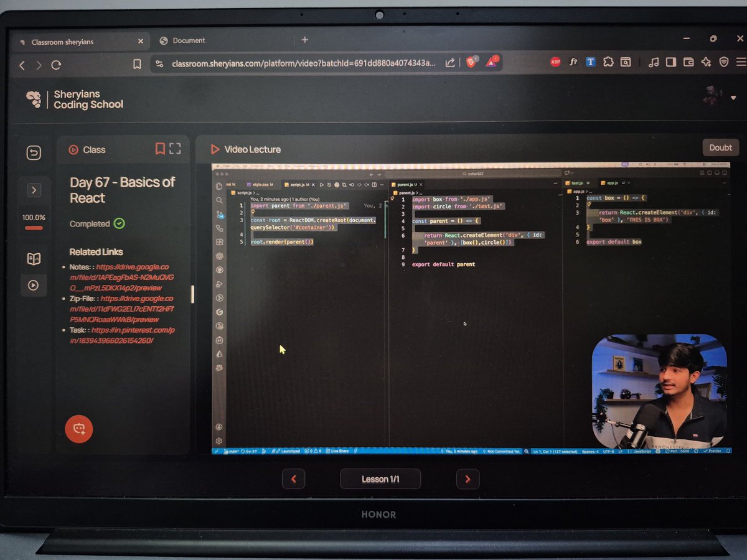This screenshot has height=560, width=747.
Task: Go back using the browser back arrow
Action: click(22, 65)
